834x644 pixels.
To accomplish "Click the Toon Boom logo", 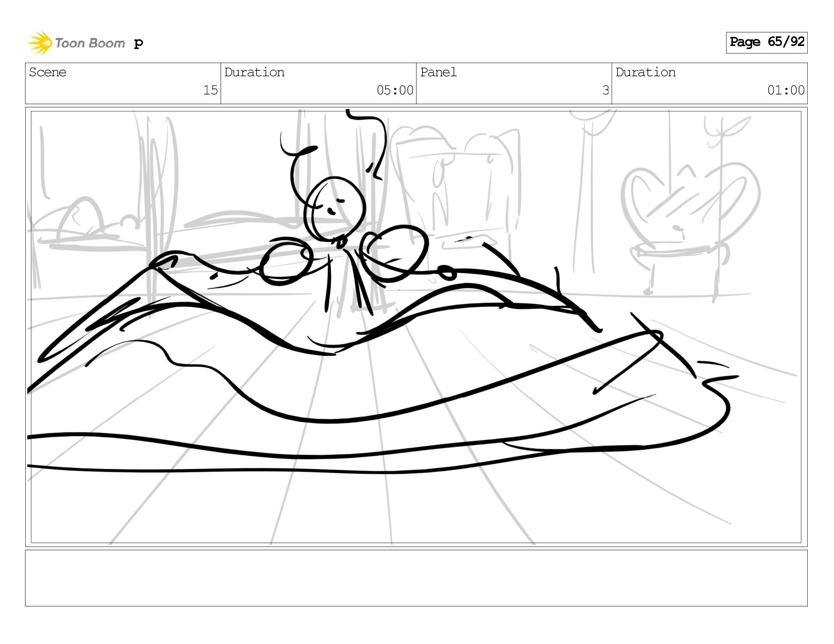I will click(76, 42).
